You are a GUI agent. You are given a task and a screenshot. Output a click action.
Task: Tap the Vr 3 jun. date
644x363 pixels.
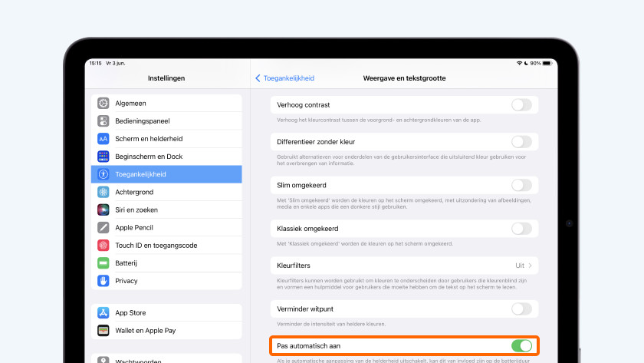[x=116, y=63]
